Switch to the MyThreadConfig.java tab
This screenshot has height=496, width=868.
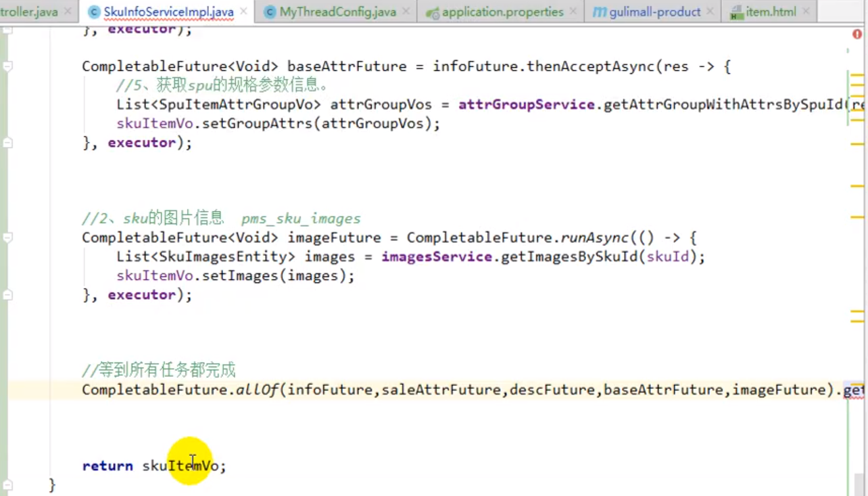pyautogui.click(x=337, y=12)
